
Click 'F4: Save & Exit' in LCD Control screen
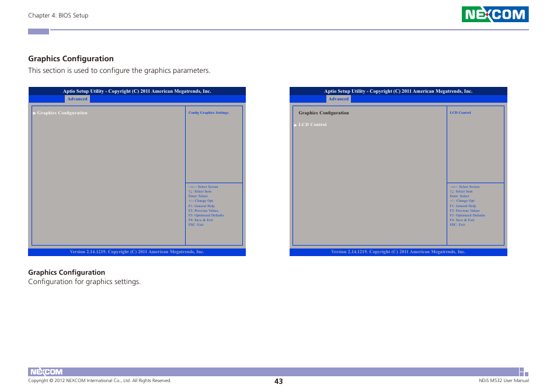[462, 220]
